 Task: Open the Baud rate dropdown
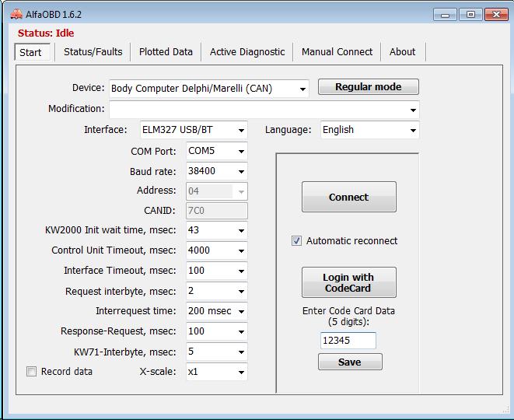[241, 172]
